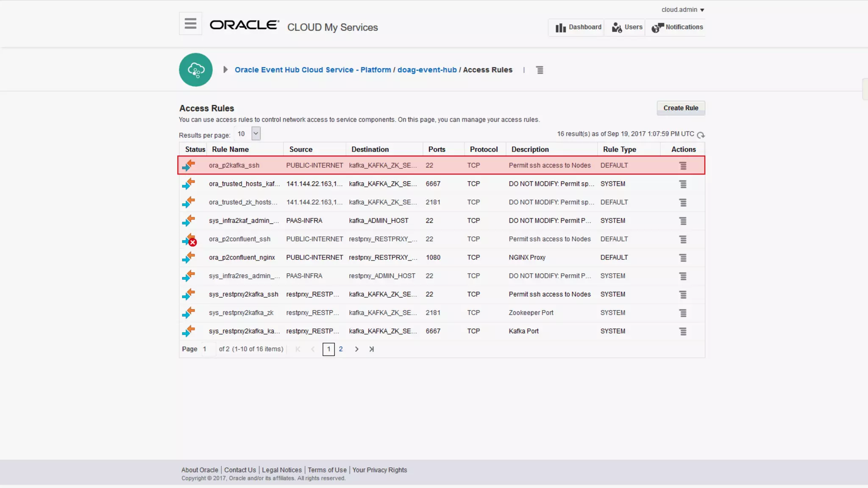Go to page 2 link
This screenshot has width=868, height=488.
tap(340, 349)
